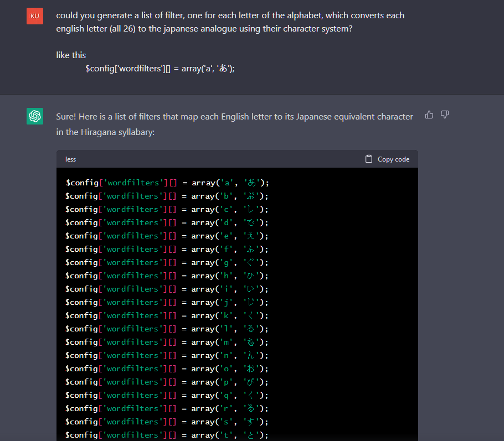The height and width of the screenshot is (441, 504).
Task: Click the code line mapping 't'
Action: click(167, 435)
